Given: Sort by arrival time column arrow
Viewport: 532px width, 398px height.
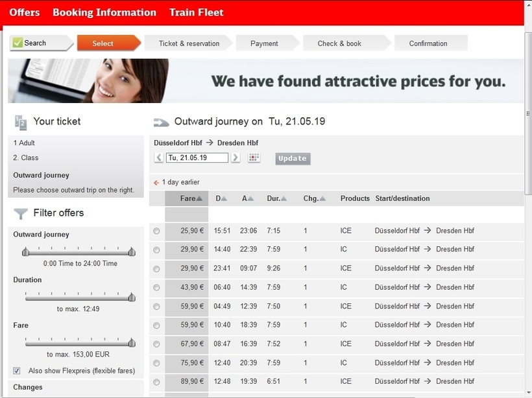Looking at the screenshot, I should pos(250,198).
